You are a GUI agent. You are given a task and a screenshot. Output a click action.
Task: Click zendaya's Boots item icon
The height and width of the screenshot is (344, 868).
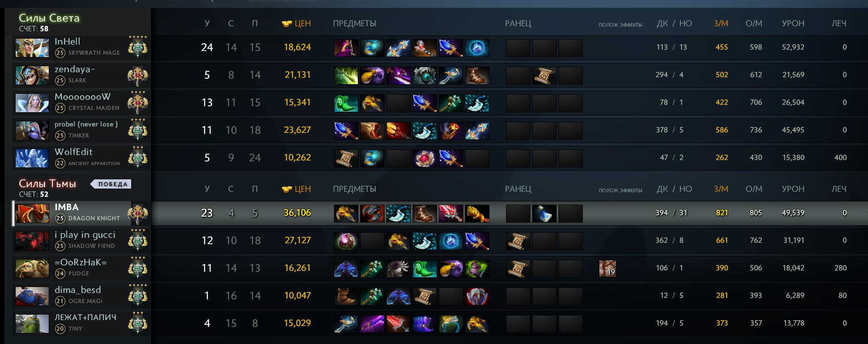[x=477, y=75]
